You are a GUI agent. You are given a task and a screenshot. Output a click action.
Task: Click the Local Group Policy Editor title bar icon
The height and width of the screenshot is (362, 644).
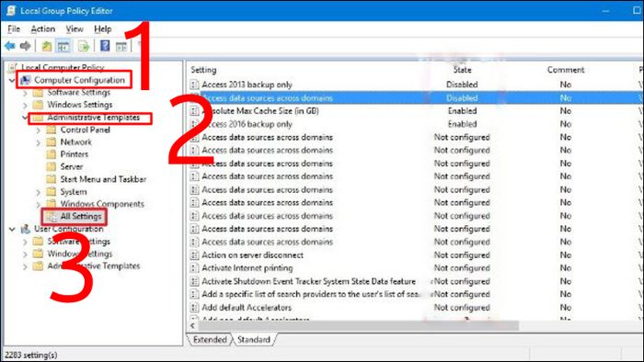click(x=11, y=10)
